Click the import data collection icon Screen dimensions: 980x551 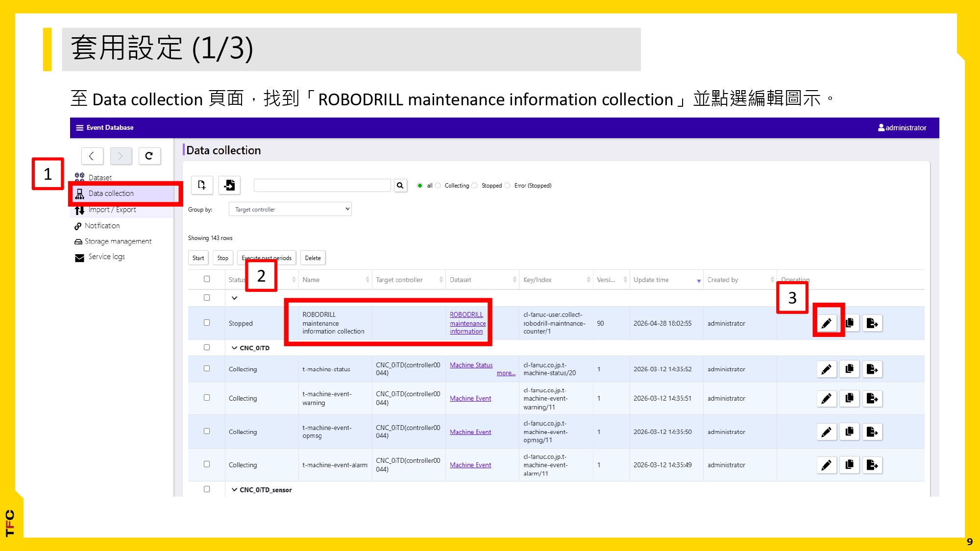[229, 185]
